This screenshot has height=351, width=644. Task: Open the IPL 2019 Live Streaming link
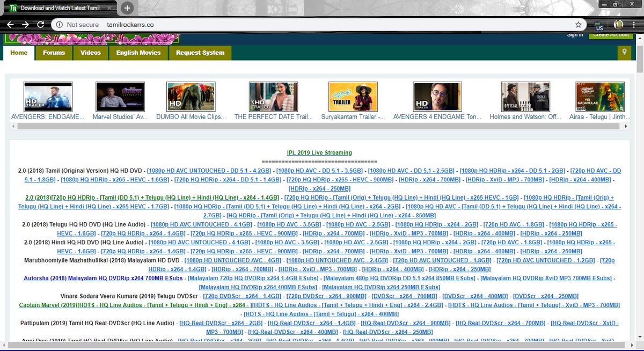tap(319, 153)
